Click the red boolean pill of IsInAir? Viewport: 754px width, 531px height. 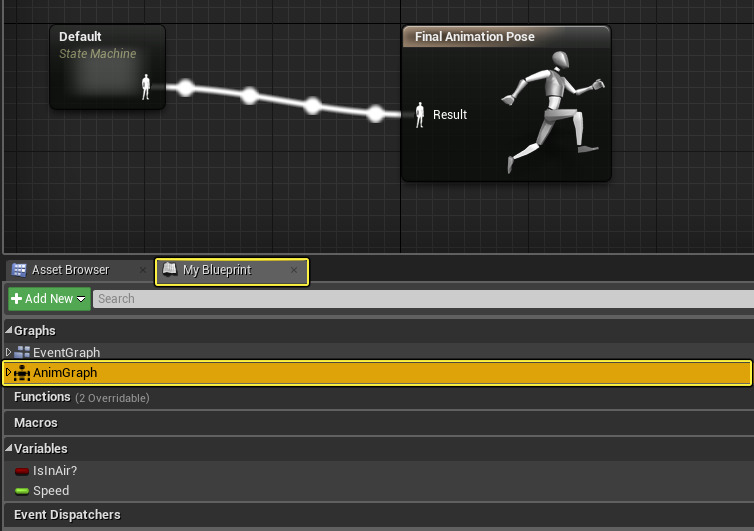click(22, 471)
